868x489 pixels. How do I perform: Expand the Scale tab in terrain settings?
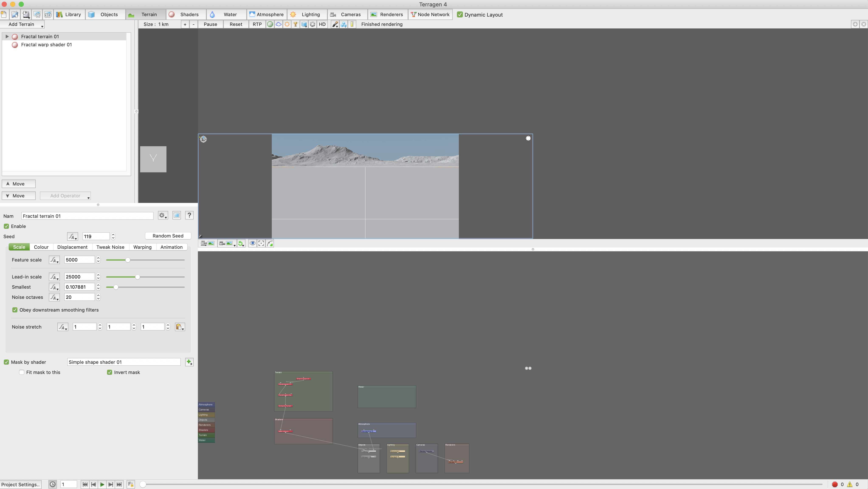tap(19, 247)
